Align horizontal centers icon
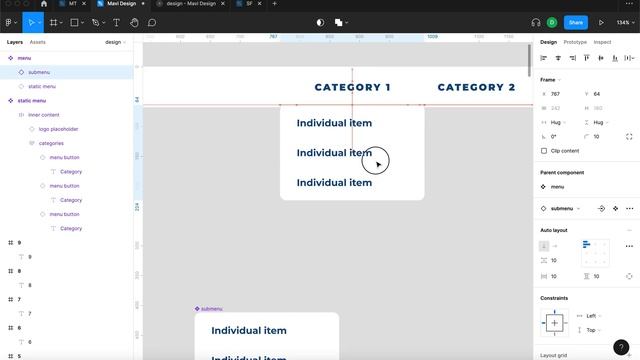 tap(558, 58)
